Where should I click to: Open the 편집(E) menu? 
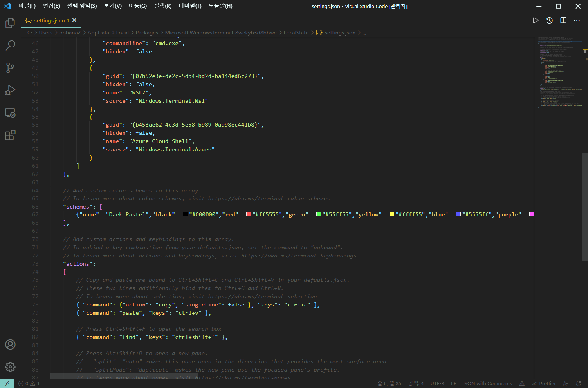[x=51, y=6]
